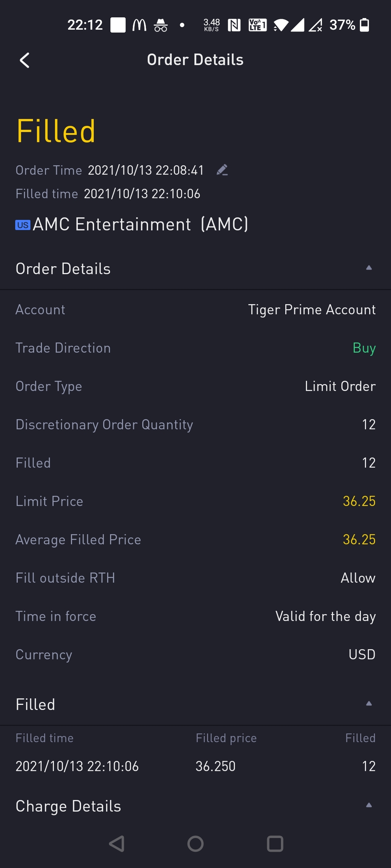The width and height of the screenshot is (391, 868).
Task: Tap the NFC status icon
Action: pos(234,25)
